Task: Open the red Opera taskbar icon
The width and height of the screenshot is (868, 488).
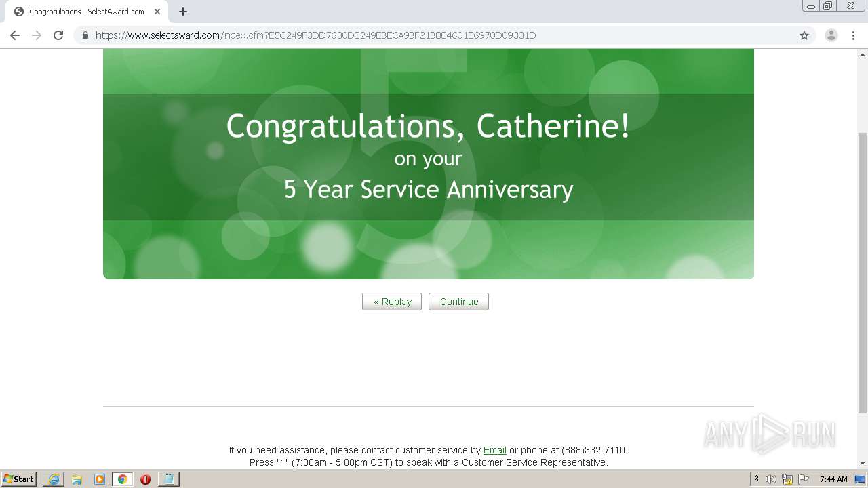Action: click(x=145, y=479)
